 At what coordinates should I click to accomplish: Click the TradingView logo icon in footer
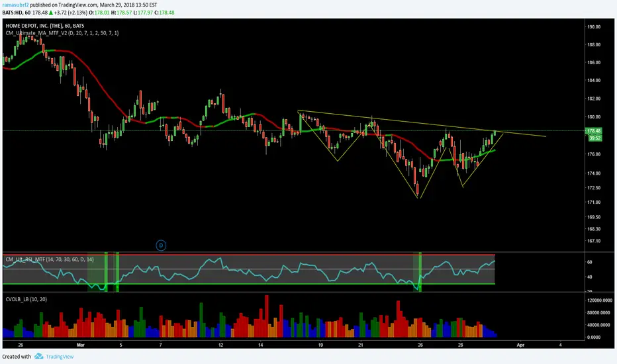(x=38, y=356)
